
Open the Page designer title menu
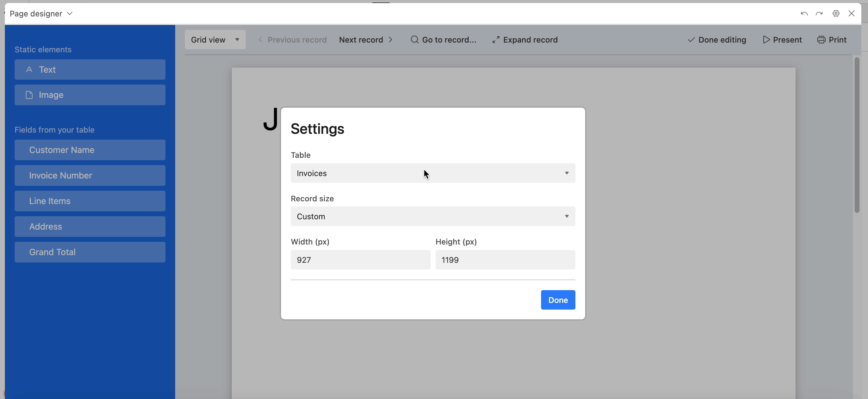(x=41, y=13)
